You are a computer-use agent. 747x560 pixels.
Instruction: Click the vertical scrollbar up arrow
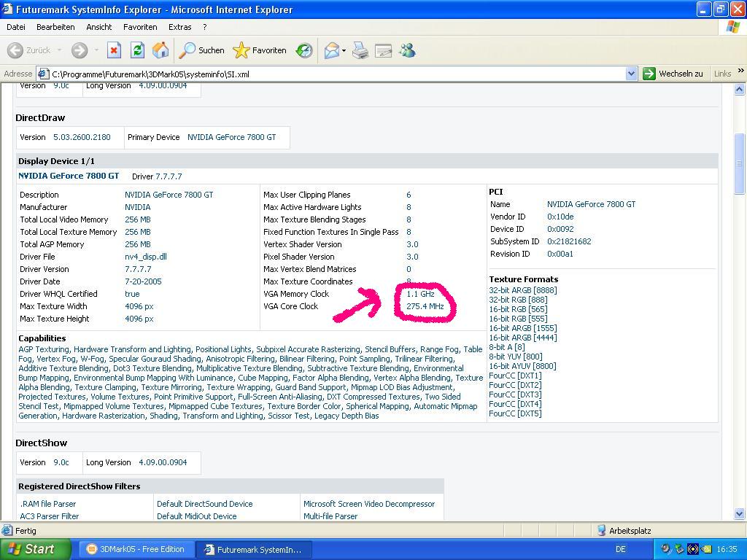pos(740,89)
